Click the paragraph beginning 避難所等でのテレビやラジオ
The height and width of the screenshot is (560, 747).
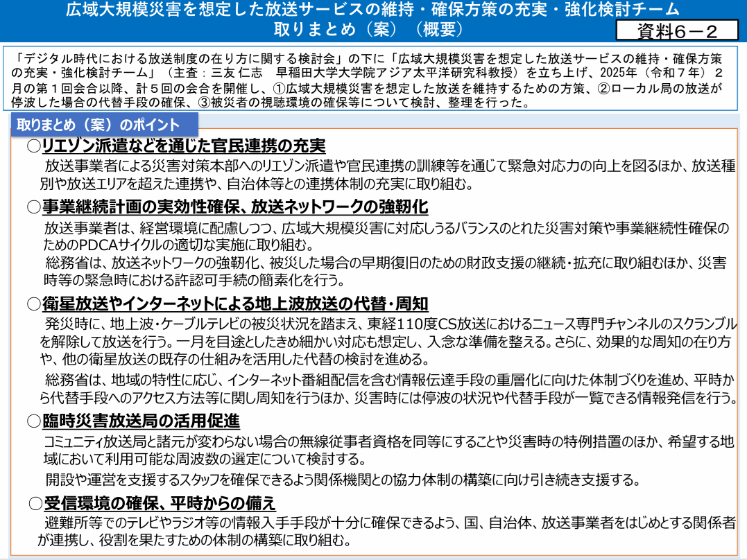[x=387, y=531]
